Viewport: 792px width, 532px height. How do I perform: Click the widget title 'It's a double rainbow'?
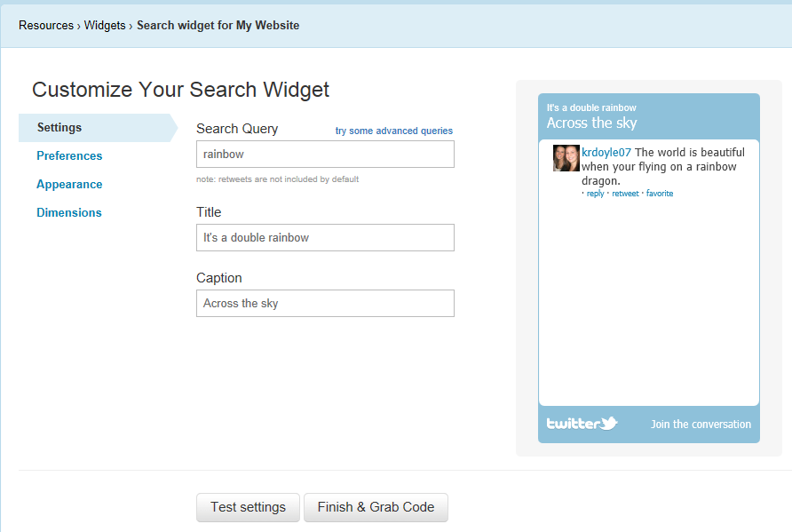click(x=591, y=107)
